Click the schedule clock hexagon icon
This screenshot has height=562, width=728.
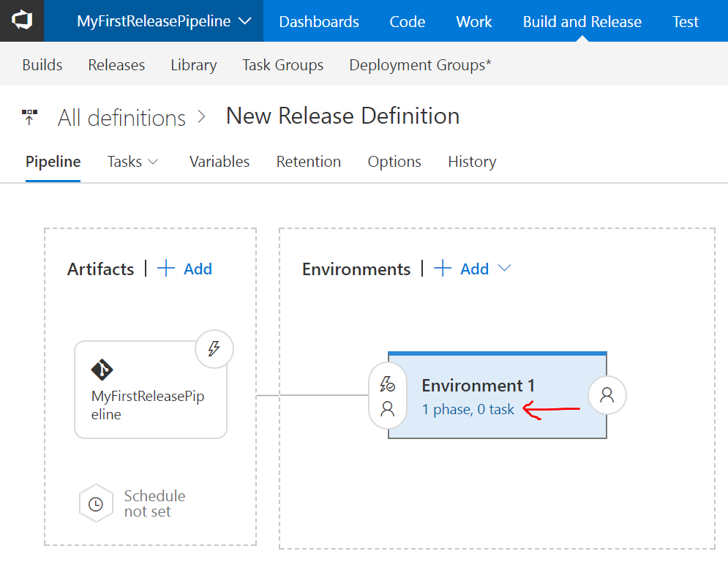click(96, 504)
